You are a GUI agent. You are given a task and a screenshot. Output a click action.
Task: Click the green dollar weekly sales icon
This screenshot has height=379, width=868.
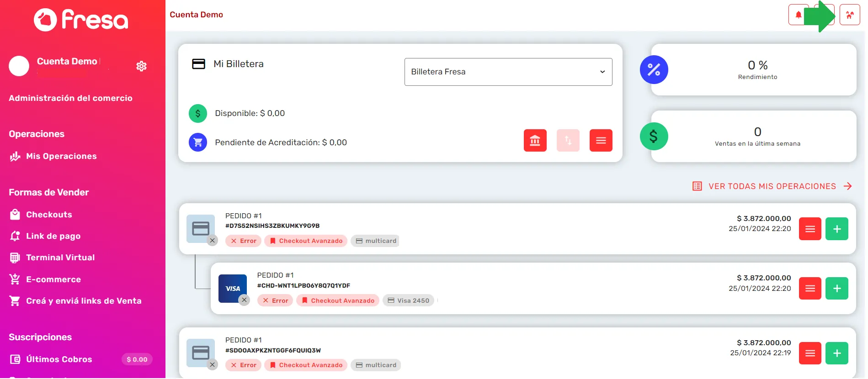click(x=654, y=136)
